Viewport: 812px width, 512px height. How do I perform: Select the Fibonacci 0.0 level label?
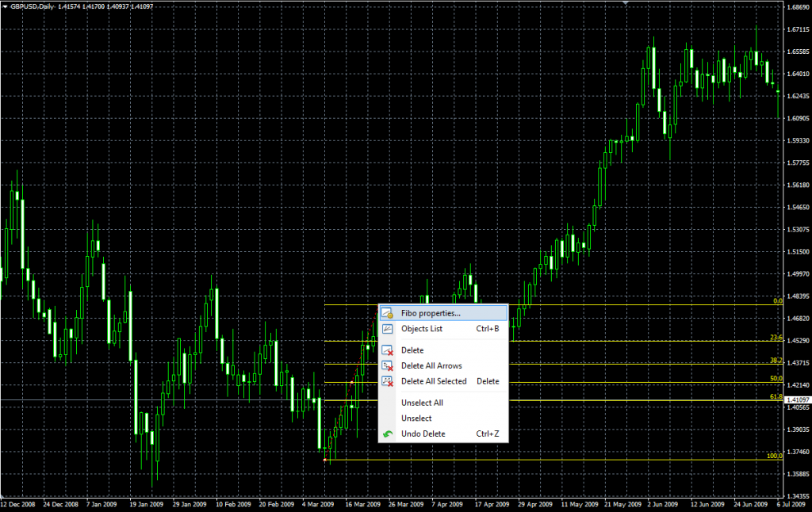click(778, 301)
